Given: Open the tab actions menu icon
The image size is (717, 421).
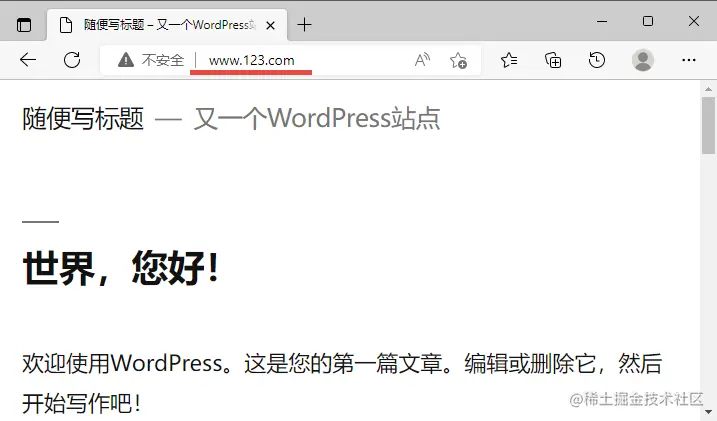Looking at the screenshot, I should coord(24,24).
